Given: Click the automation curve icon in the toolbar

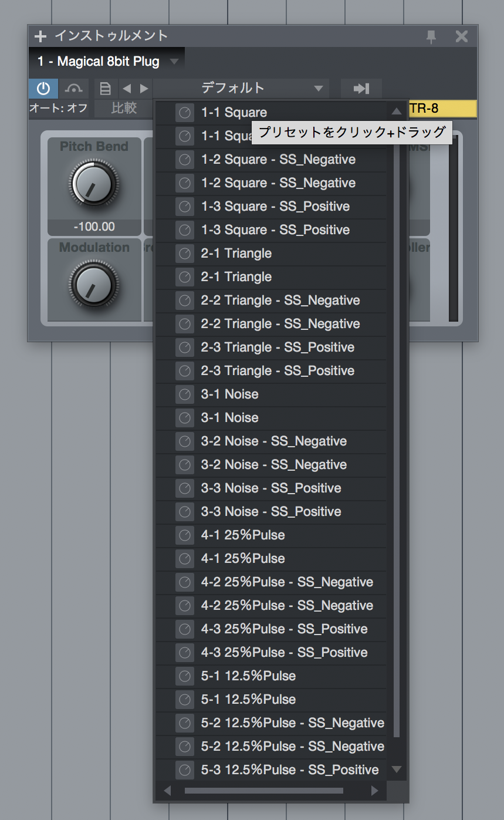Looking at the screenshot, I should pos(73,88).
